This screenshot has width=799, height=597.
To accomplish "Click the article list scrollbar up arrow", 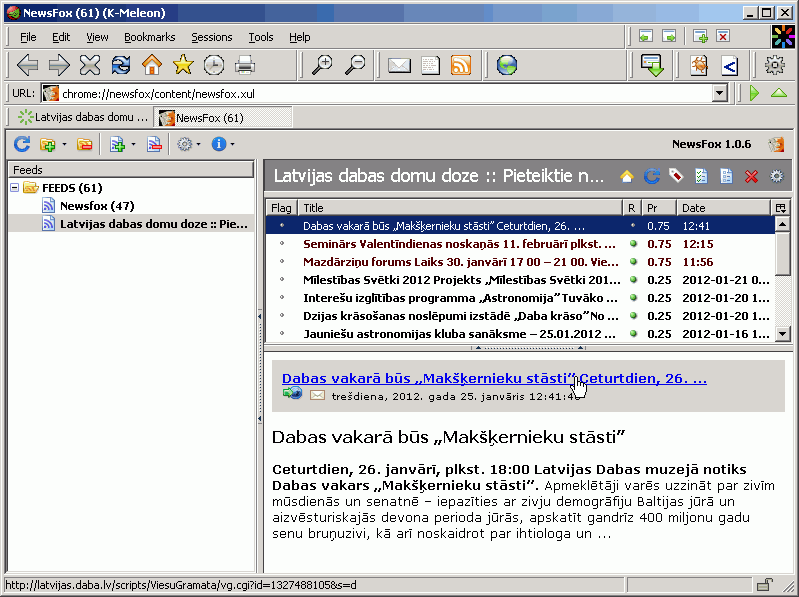I will tap(782, 224).
